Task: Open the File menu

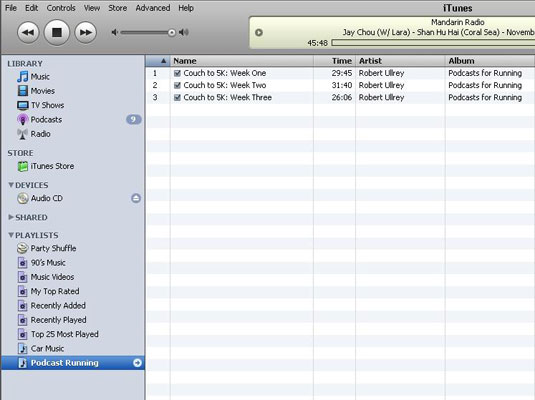Action: coord(11,8)
